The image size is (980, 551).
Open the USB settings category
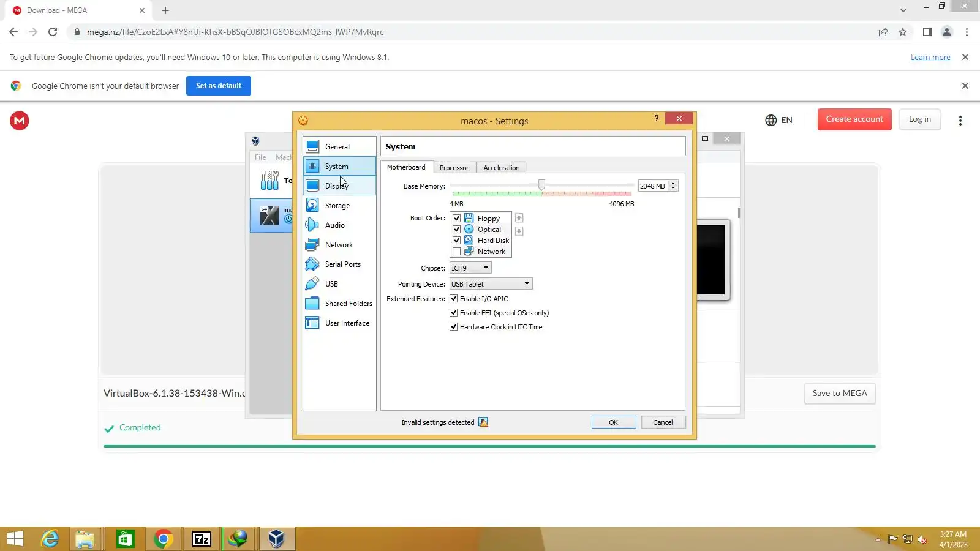click(x=339, y=283)
